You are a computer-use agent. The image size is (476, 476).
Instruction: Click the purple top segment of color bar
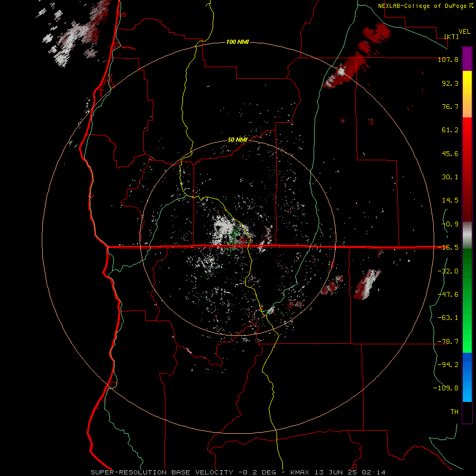coord(467,59)
